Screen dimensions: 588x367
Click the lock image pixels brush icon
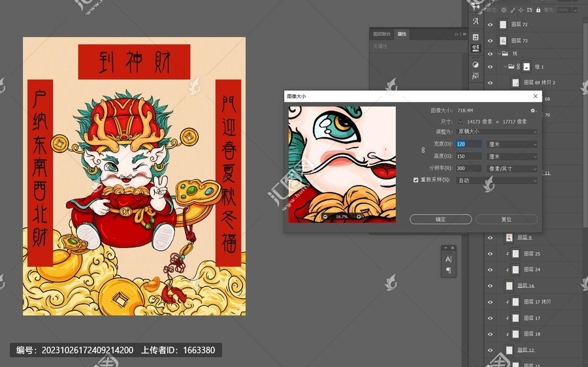513,10
